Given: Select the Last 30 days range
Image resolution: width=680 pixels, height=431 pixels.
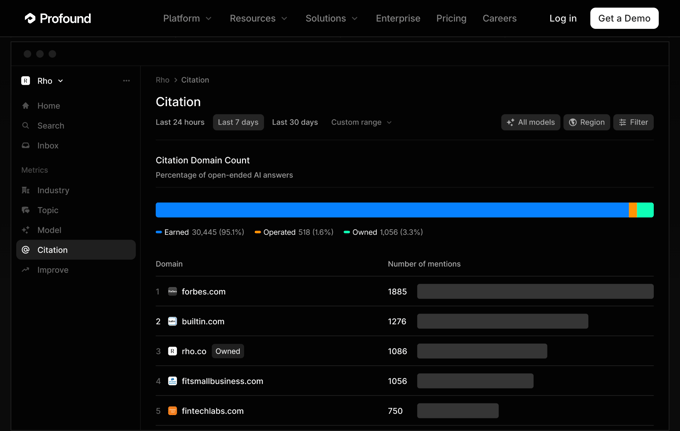Looking at the screenshot, I should (295, 122).
